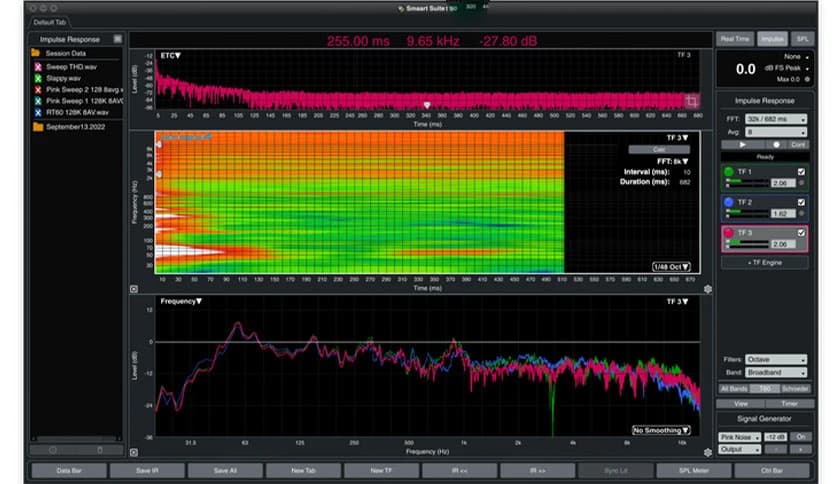Toggle the green X icon beside Slappy.wav

pyautogui.click(x=38, y=78)
